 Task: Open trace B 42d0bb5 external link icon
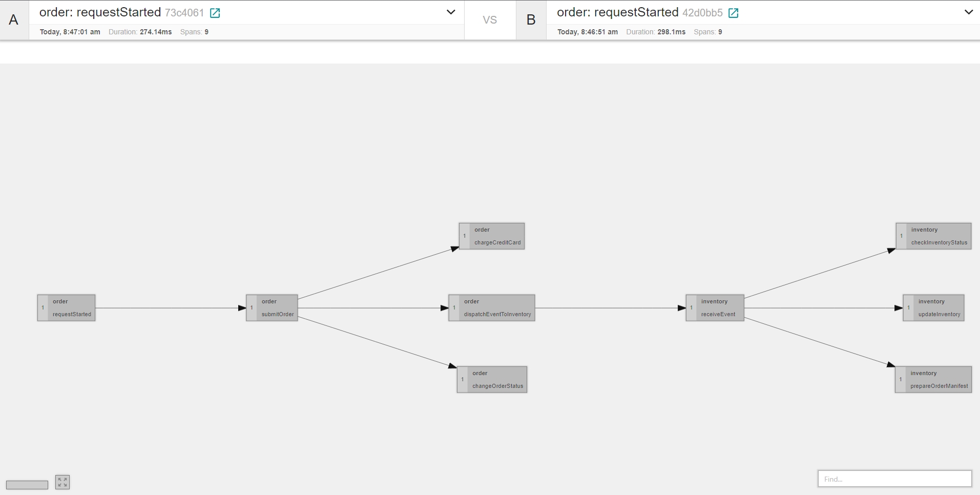pos(733,13)
